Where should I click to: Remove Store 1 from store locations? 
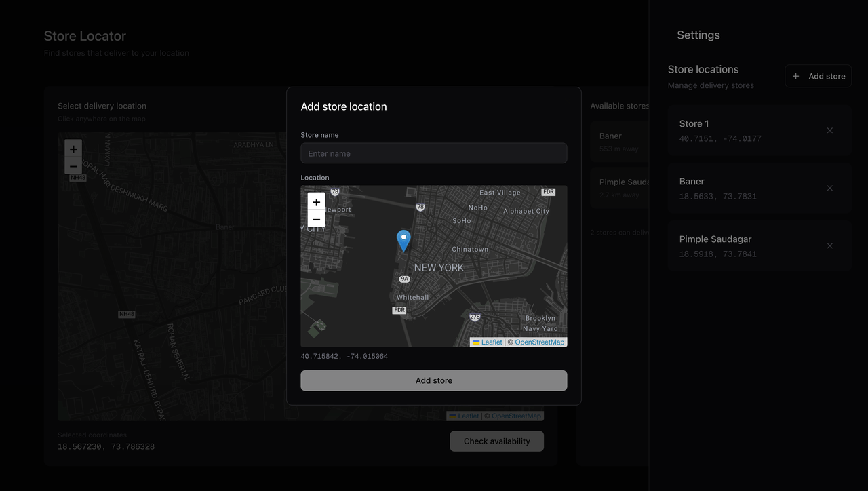point(829,130)
